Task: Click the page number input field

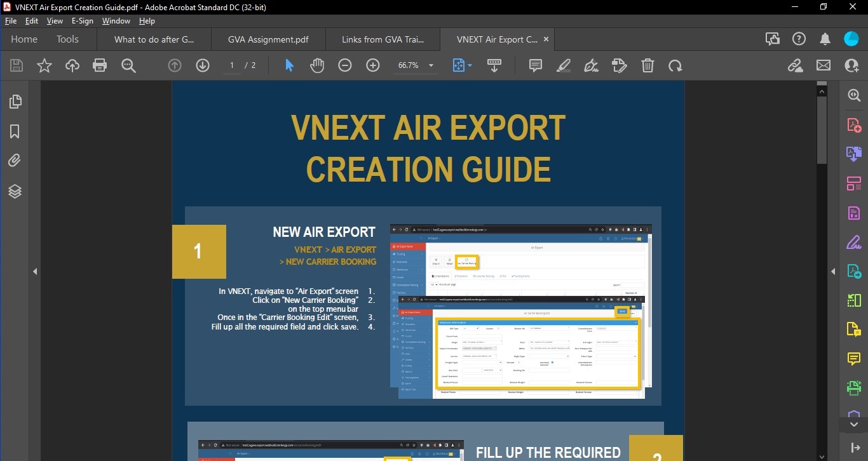Action: coord(232,65)
